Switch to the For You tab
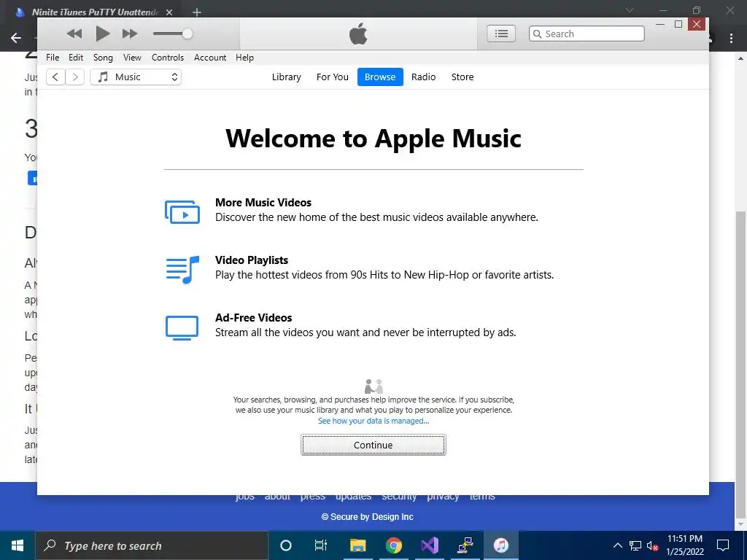Image resolution: width=747 pixels, height=560 pixels. (x=333, y=77)
